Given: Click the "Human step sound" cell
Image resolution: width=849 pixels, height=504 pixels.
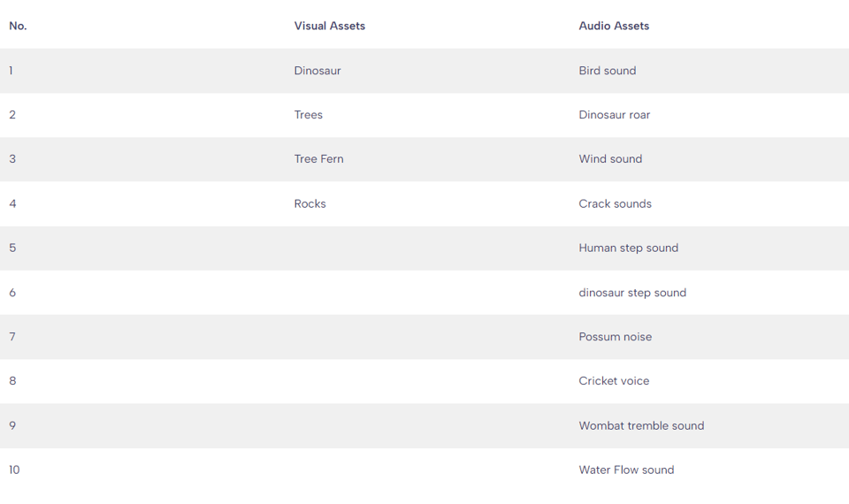Looking at the screenshot, I should click(629, 248).
